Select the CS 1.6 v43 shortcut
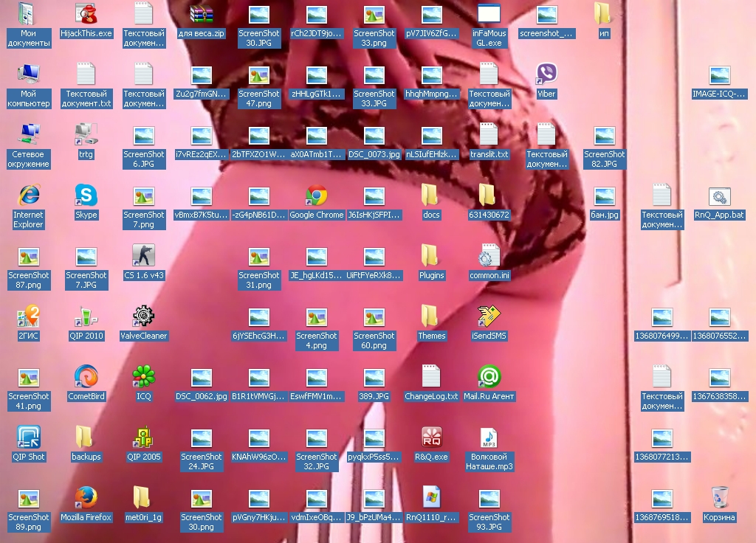The width and height of the screenshot is (756, 543). pyautogui.click(x=144, y=256)
